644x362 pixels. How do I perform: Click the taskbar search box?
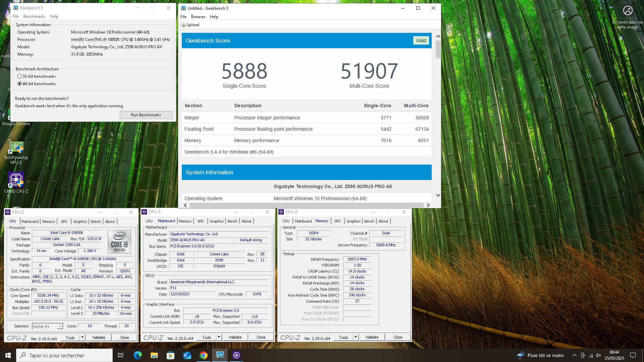(64, 355)
